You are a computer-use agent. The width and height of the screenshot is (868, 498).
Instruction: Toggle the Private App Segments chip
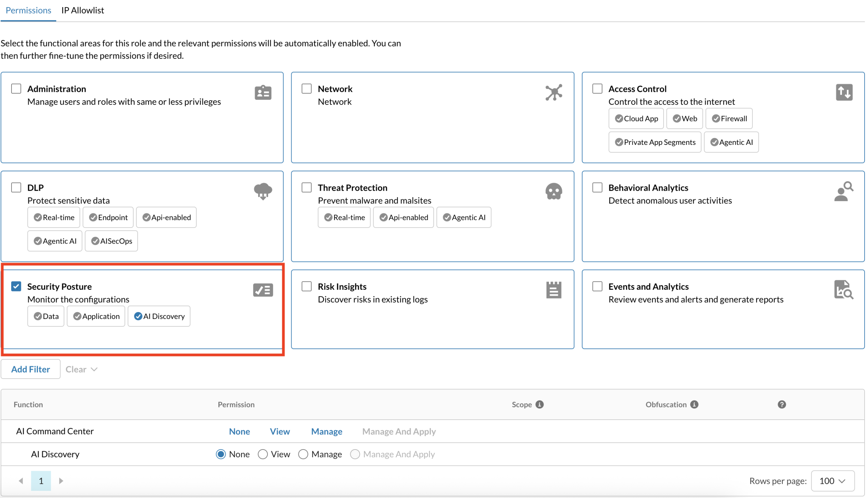pos(655,142)
